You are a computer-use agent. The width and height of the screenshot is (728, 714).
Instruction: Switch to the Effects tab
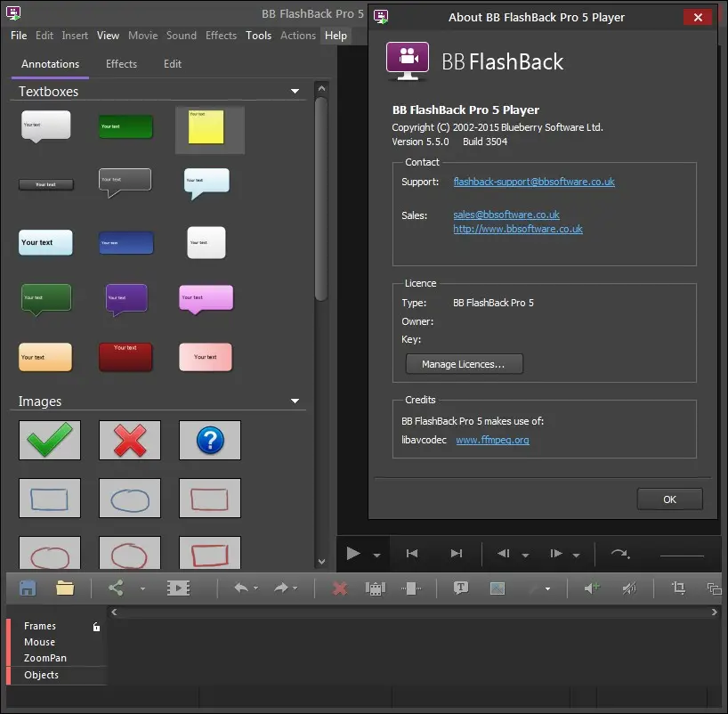click(x=121, y=64)
